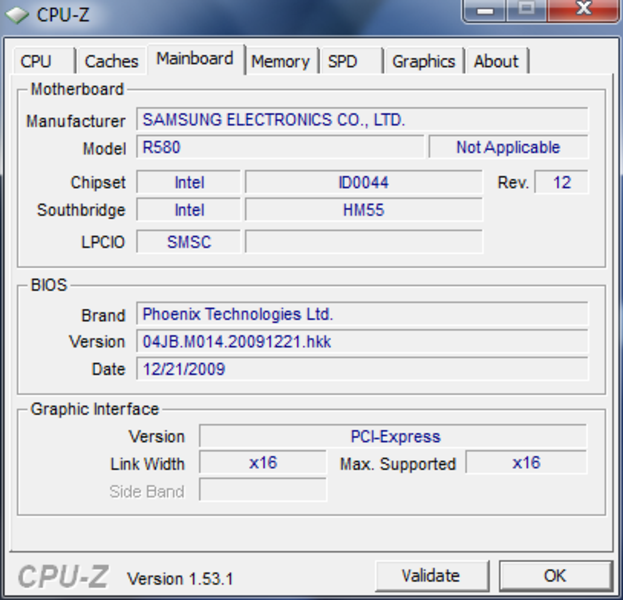
Task: Minimize the CPU-Z window
Action: [485, 10]
